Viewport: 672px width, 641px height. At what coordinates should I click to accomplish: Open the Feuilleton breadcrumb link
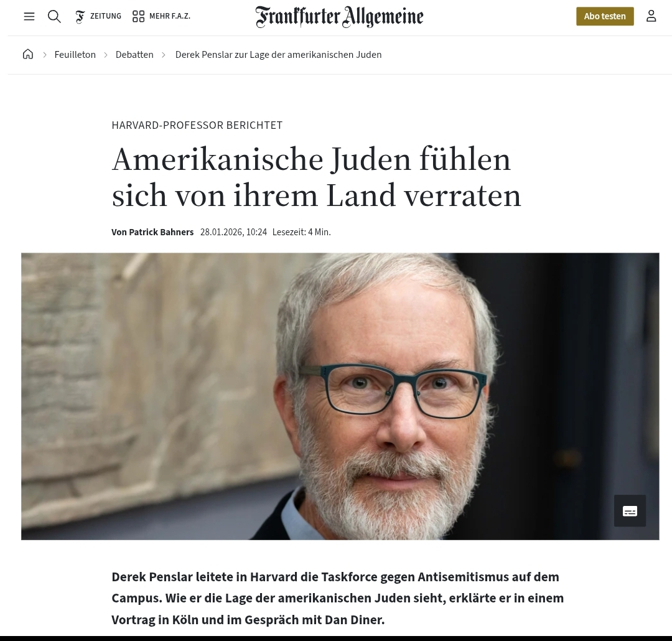pyautogui.click(x=75, y=55)
